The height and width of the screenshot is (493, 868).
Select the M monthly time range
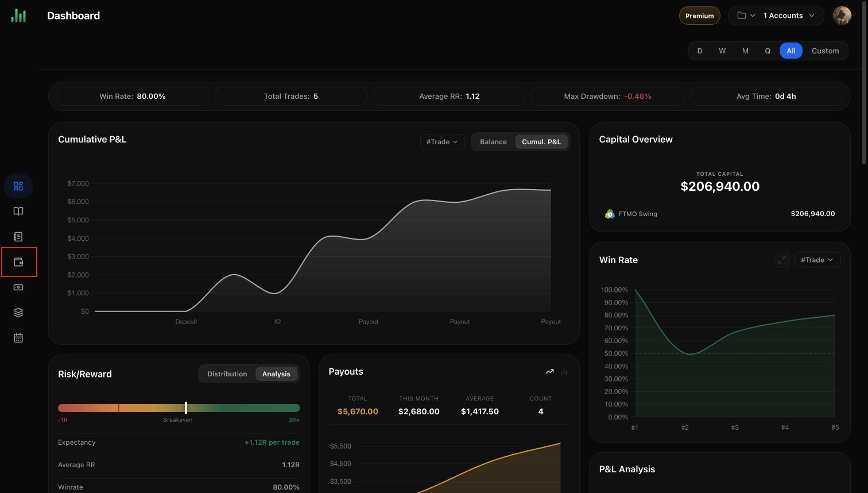click(x=745, y=51)
